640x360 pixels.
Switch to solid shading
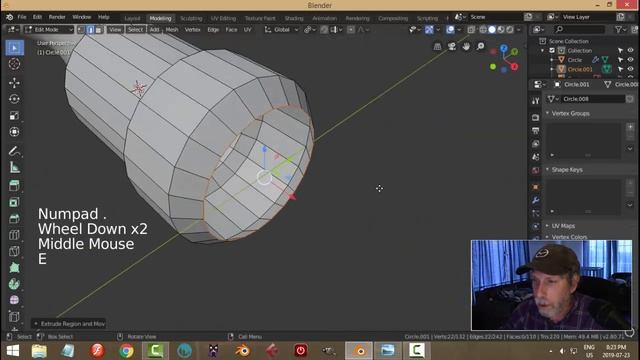click(492, 30)
